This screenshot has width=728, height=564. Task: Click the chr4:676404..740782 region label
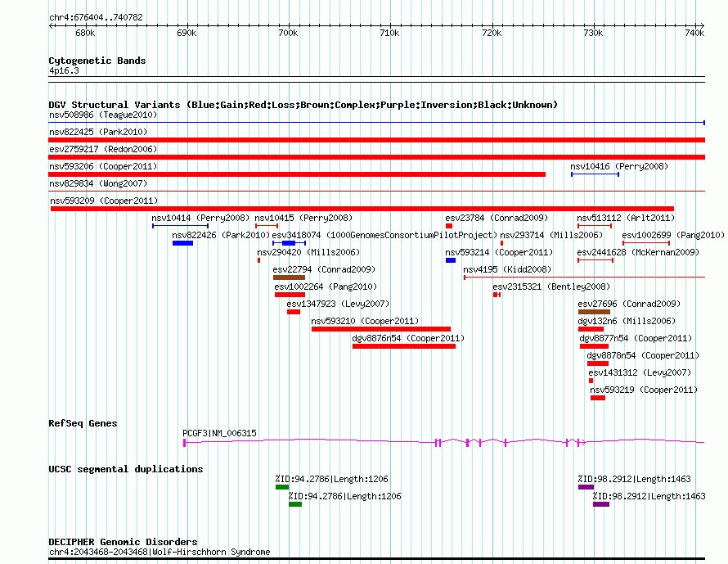(96, 17)
